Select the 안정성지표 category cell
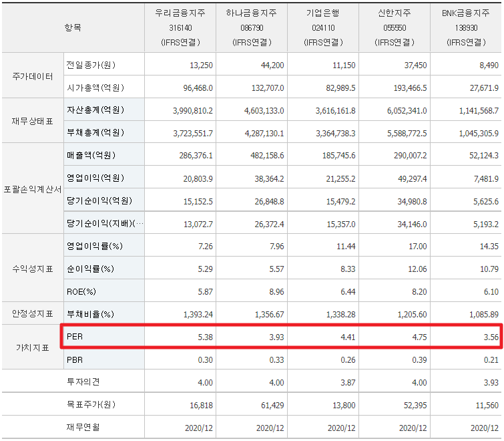This screenshot has width=504, height=441. click(33, 313)
